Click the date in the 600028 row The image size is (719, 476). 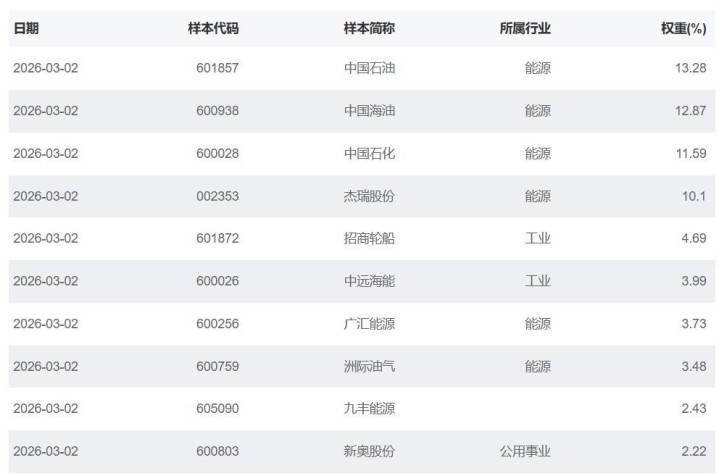pos(46,153)
